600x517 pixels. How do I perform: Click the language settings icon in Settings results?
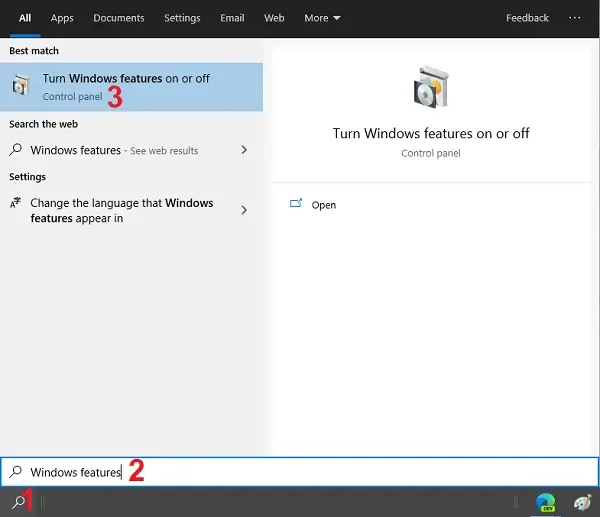coord(15,203)
